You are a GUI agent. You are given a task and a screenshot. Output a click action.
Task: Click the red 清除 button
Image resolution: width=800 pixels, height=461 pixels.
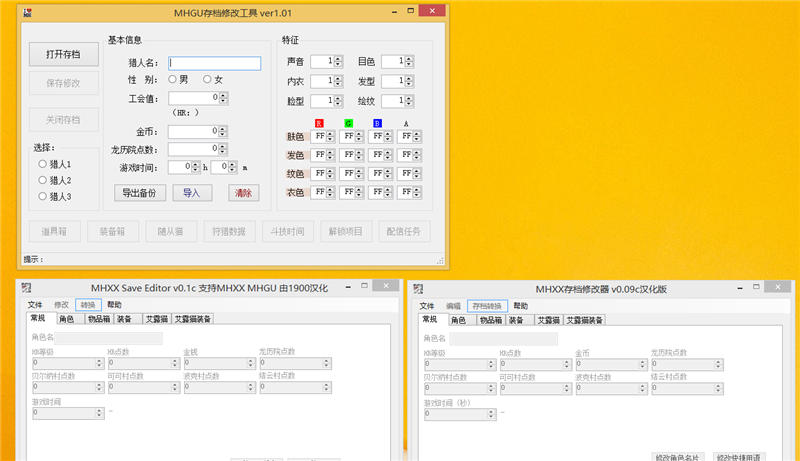click(243, 193)
